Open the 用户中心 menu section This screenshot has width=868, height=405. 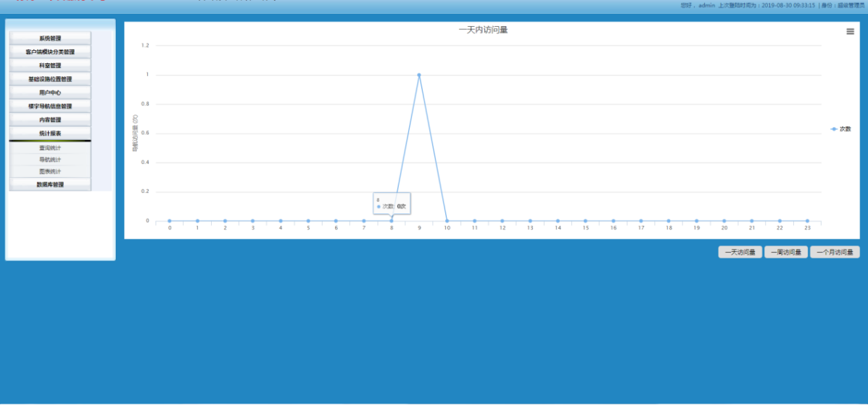pyautogui.click(x=50, y=93)
